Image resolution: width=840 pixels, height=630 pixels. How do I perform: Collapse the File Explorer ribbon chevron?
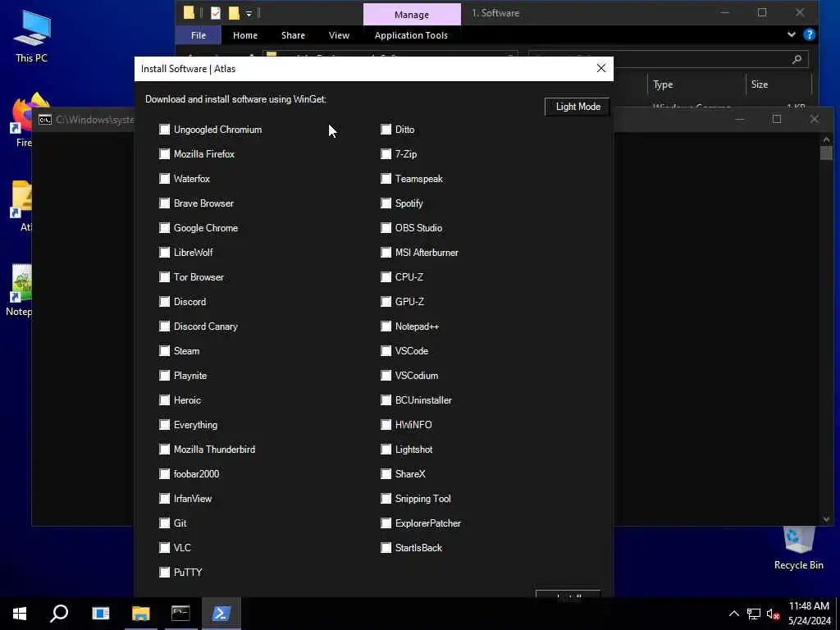point(792,34)
